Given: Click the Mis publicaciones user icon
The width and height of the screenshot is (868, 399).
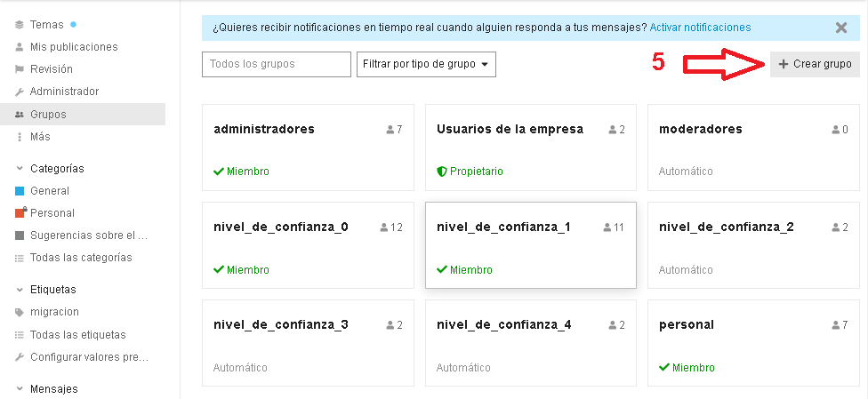Looking at the screenshot, I should coord(20,47).
